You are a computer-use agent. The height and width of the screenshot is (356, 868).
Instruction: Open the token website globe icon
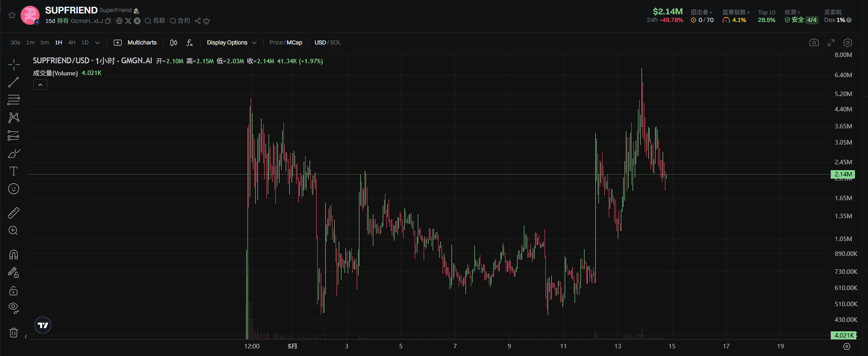pyautogui.click(x=119, y=21)
